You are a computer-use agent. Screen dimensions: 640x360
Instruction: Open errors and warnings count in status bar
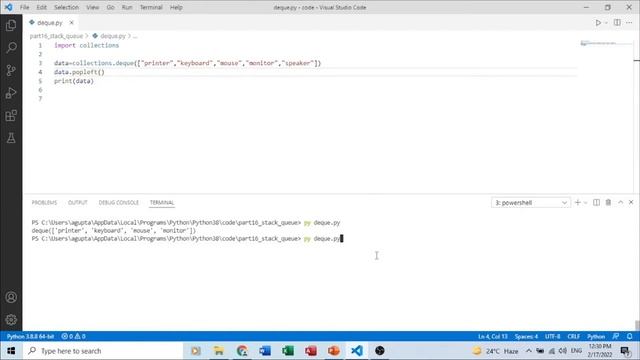(x=73, y=337)
